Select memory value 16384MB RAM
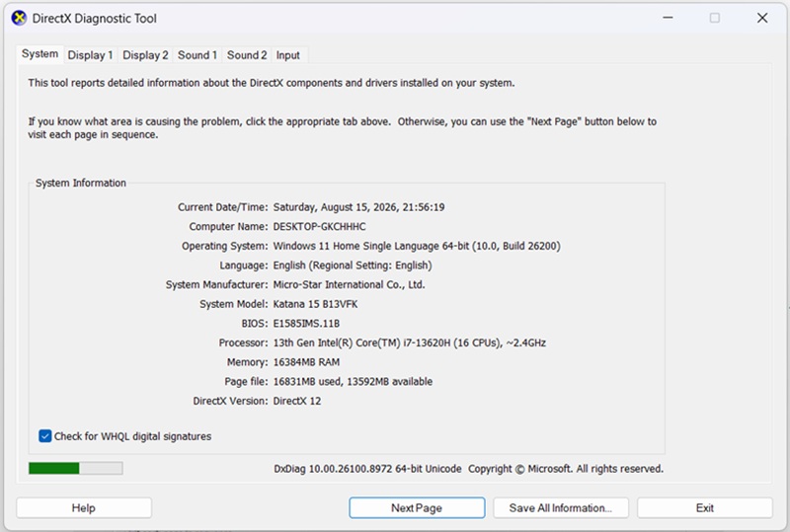Image resolution: width=790 pixels, height=532 pixels. tap(306, 362)
